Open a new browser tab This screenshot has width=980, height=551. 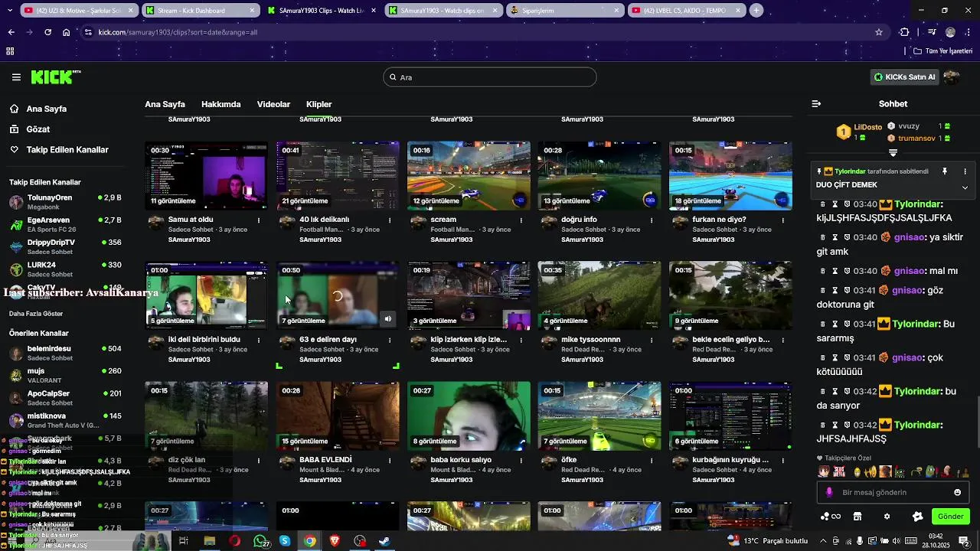tap(756, 11)
